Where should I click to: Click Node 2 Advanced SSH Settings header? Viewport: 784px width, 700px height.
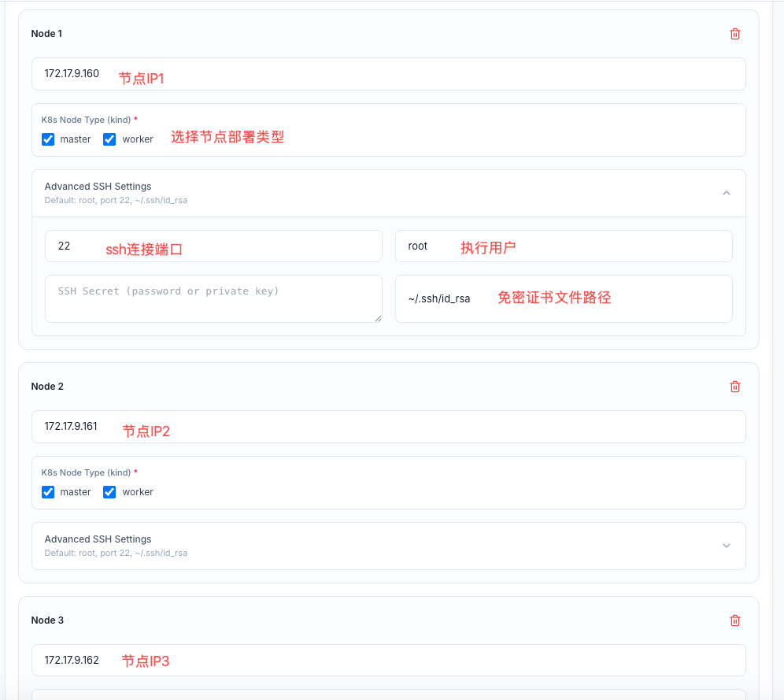click(389, 546)
